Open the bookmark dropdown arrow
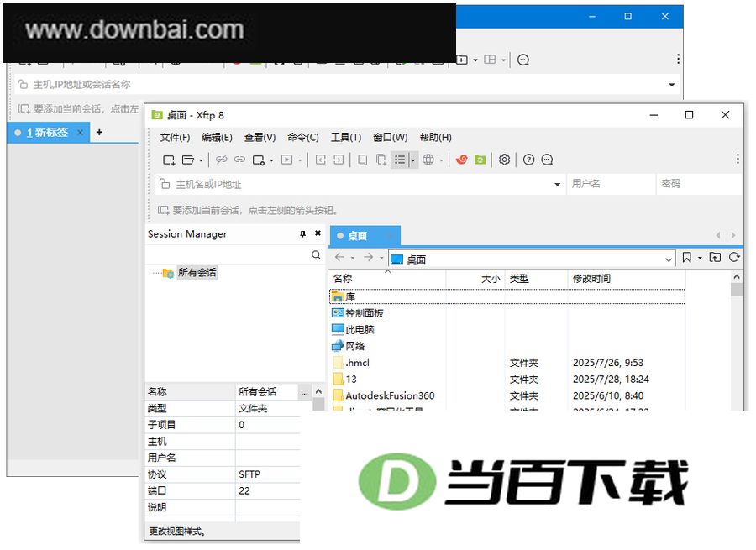This screenshot has width=756, height=550. [x=700, y=258]
